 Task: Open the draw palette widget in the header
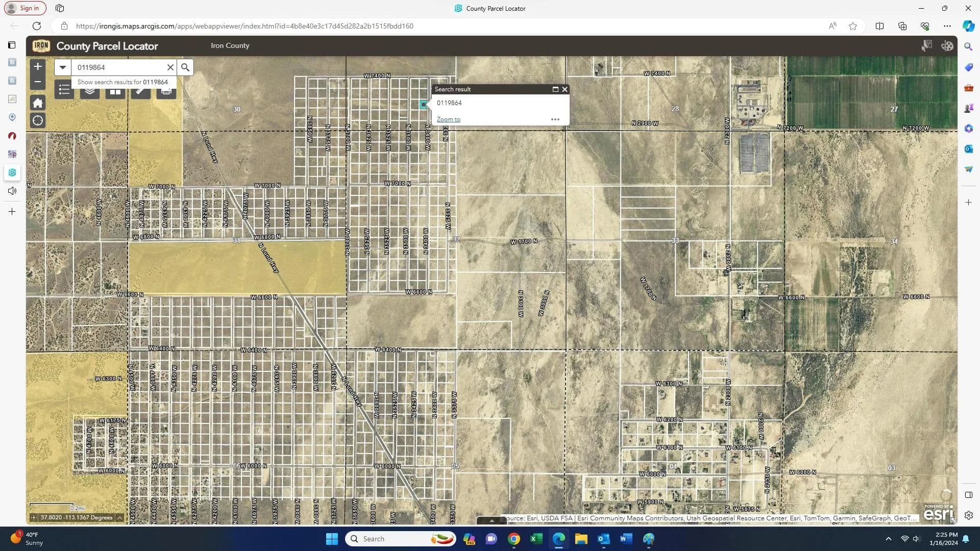pyautogui.click(x=947, y=46)
